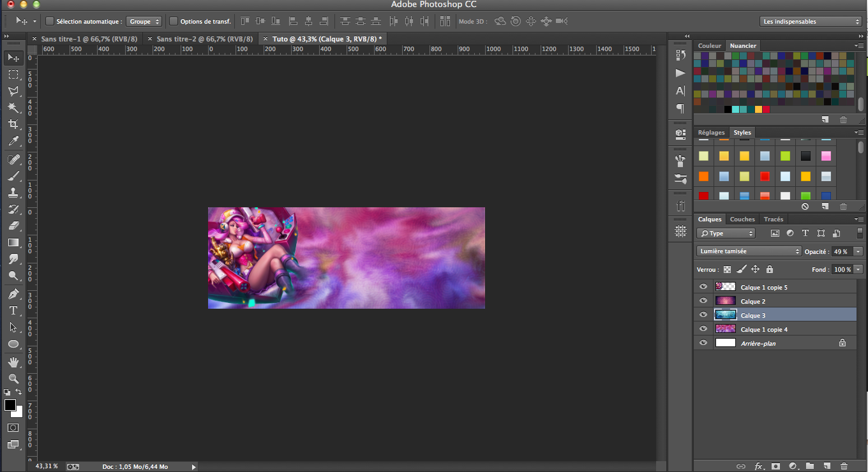Screen dimensions: 868x472
Task: Open the Fond slider dropdown arrow
Action: click(x=858, y=269)
